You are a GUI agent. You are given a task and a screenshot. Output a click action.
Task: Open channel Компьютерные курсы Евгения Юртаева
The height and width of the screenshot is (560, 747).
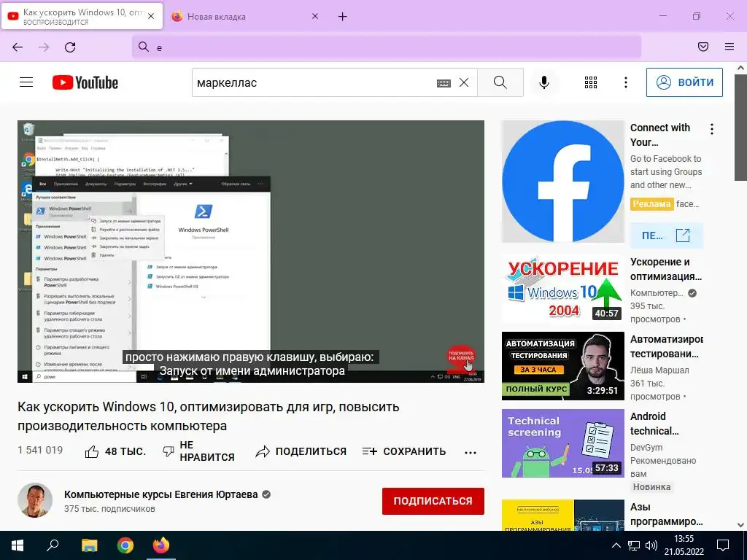point(161,494)
